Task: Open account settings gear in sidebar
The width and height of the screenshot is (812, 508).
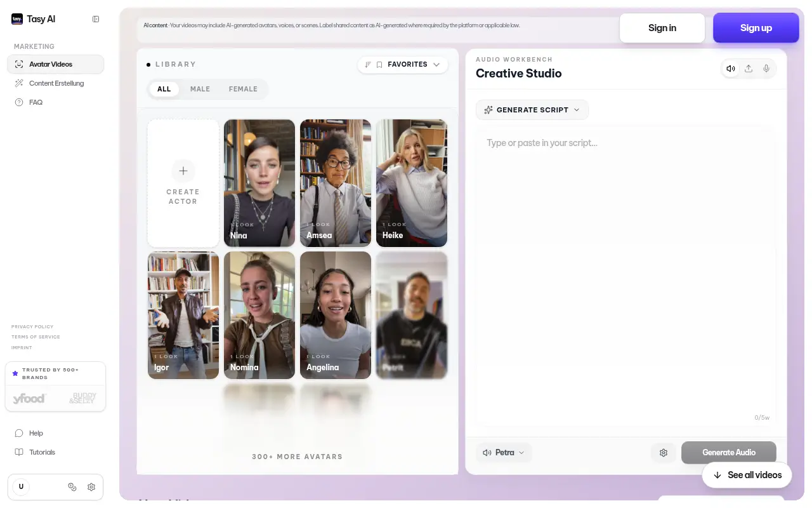Action: click(91, 487)
